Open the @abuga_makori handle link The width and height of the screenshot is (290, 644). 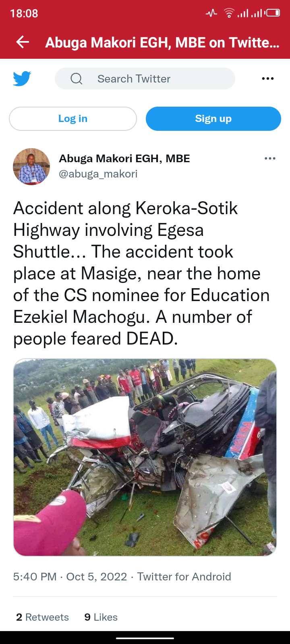98,174
